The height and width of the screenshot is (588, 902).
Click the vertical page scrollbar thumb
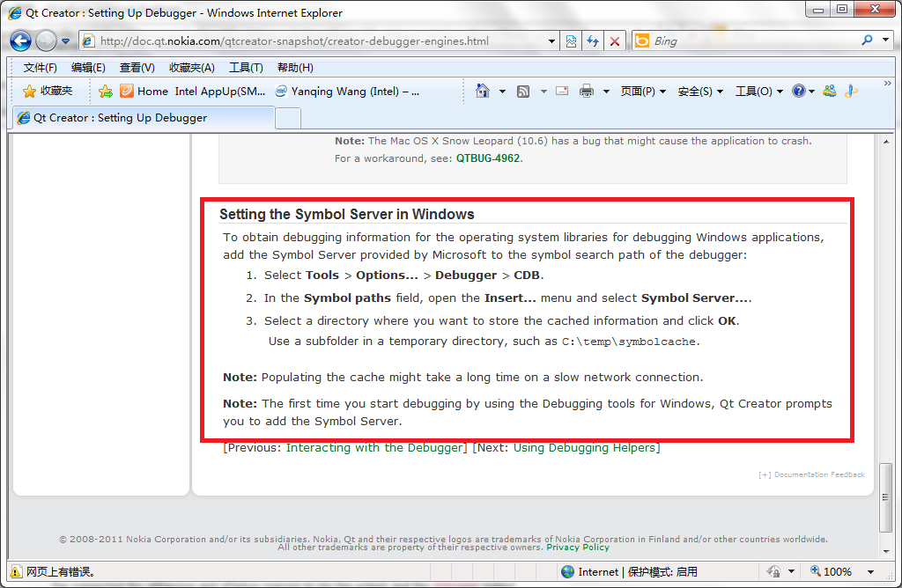(x=885, y=496)
